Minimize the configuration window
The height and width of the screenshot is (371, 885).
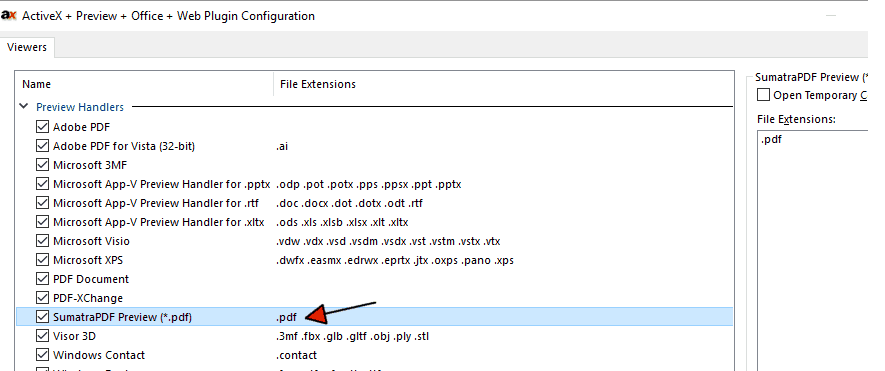pos(830,16)
